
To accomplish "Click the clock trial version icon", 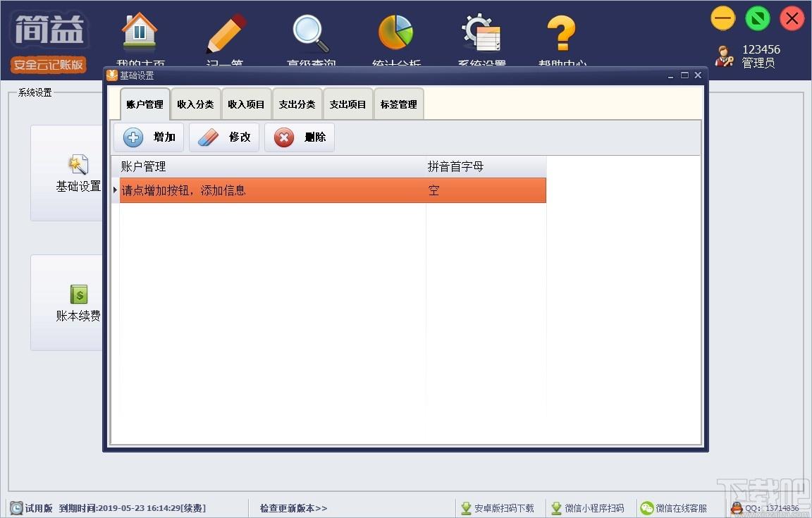I will click(17, 508).
